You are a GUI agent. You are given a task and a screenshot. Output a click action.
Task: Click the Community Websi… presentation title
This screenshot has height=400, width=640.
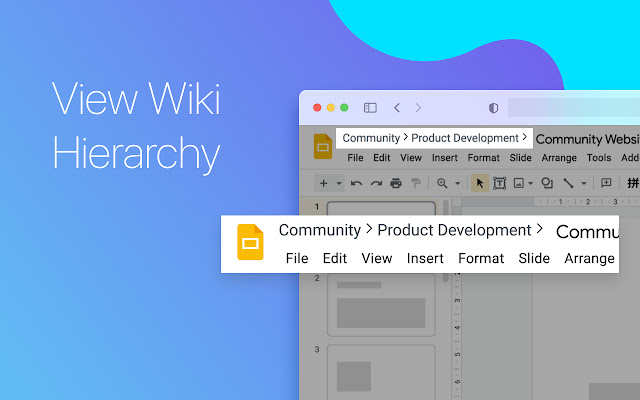coord(588,139)
